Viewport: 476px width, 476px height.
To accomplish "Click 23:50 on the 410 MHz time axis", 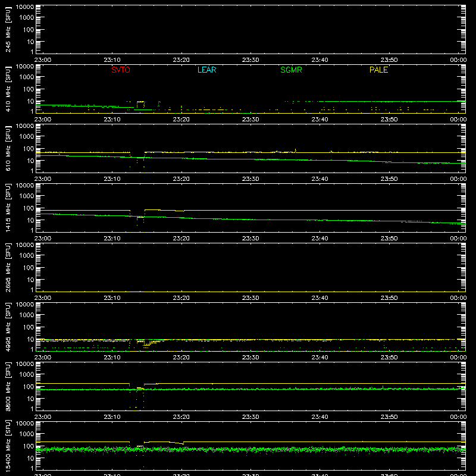I will pyautogui.click(x=389, y=120).
